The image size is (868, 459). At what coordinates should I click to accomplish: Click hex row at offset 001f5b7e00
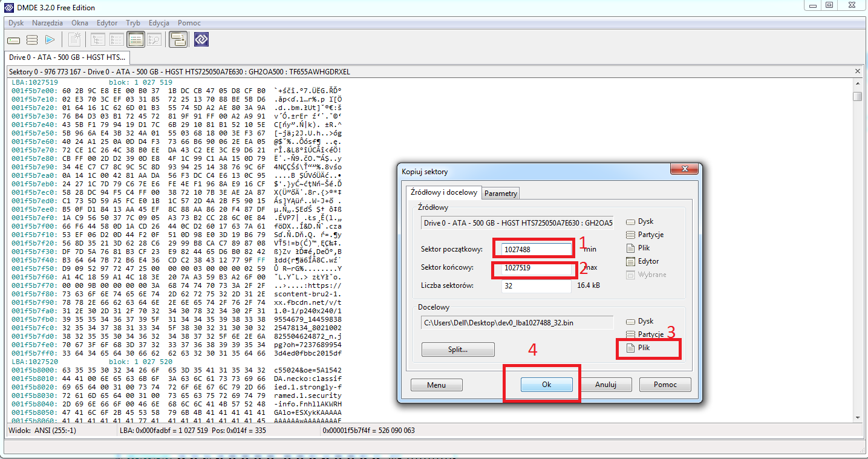coord(177,90)
